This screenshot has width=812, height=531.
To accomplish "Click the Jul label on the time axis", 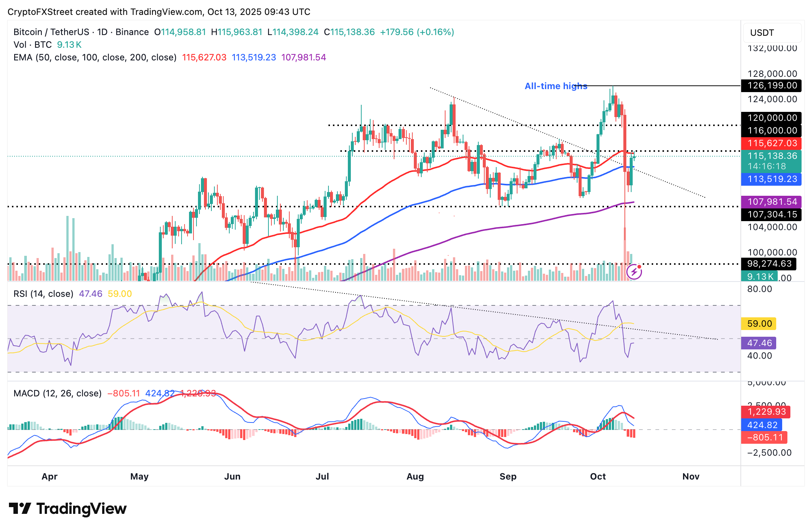I will [x=322, y=477].
